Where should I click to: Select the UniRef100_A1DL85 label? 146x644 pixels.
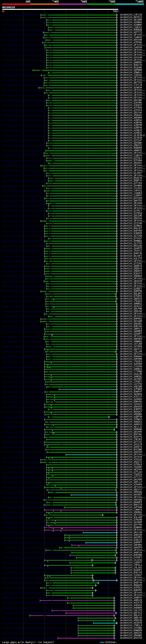point(131,374)
